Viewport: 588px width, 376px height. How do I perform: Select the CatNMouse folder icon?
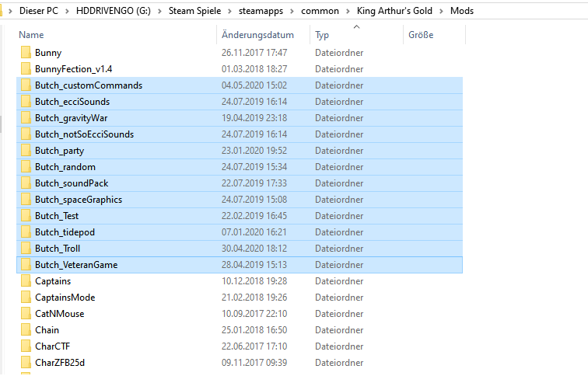point(26,314)
